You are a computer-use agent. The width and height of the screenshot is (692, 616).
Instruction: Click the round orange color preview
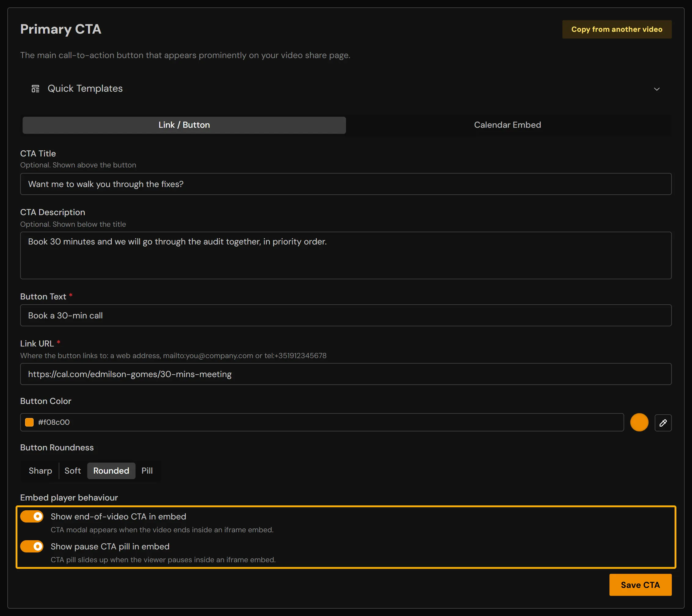639,422
